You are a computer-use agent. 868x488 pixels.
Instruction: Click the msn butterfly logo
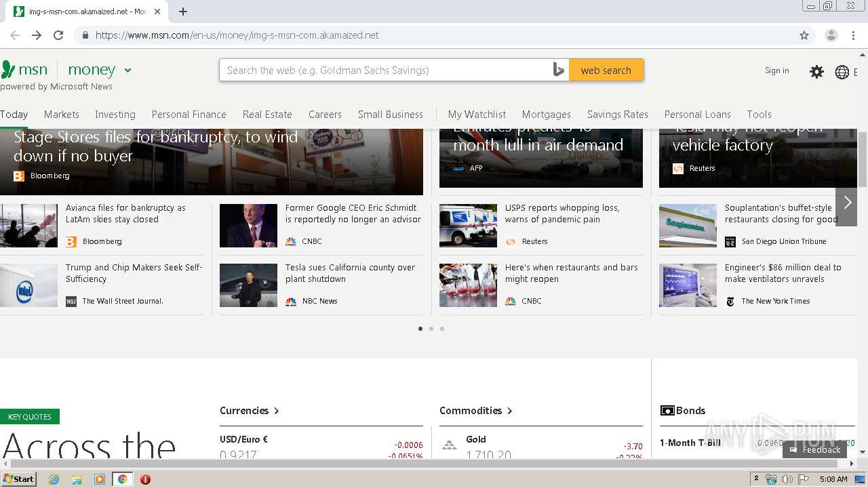(8, 69)
